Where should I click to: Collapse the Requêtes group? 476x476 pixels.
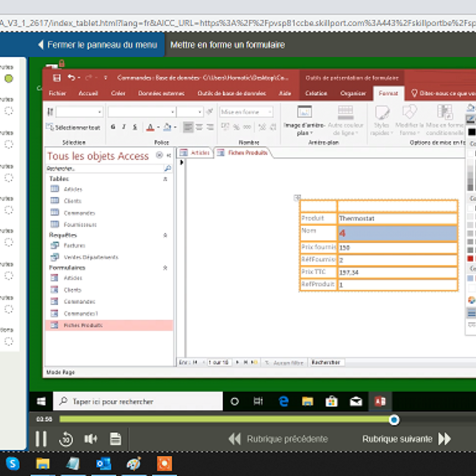pos(165,235)
